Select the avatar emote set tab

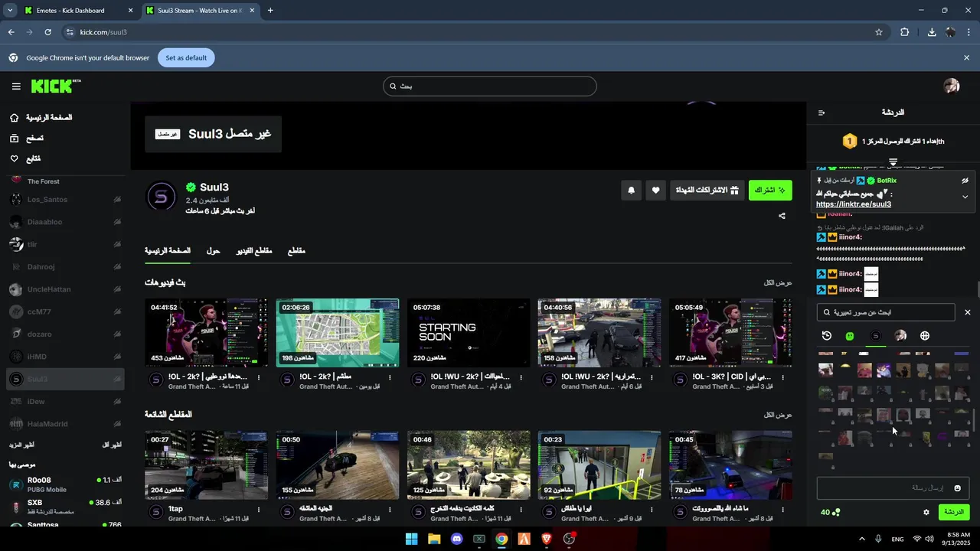[x=900, y=335]
